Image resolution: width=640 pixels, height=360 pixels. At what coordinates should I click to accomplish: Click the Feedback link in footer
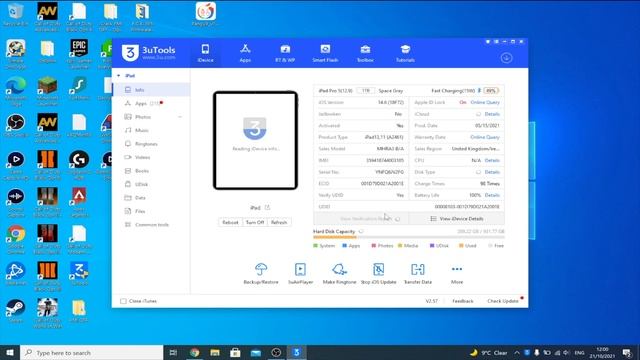pyautogui.click(x=463, y=301)
